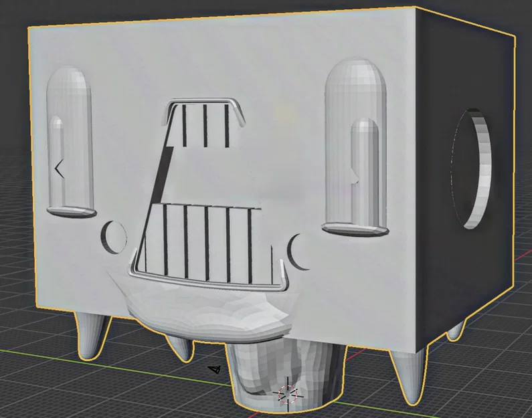
Task: Click the crescent cutout right of the grille
Action: [x=298, y=252]
